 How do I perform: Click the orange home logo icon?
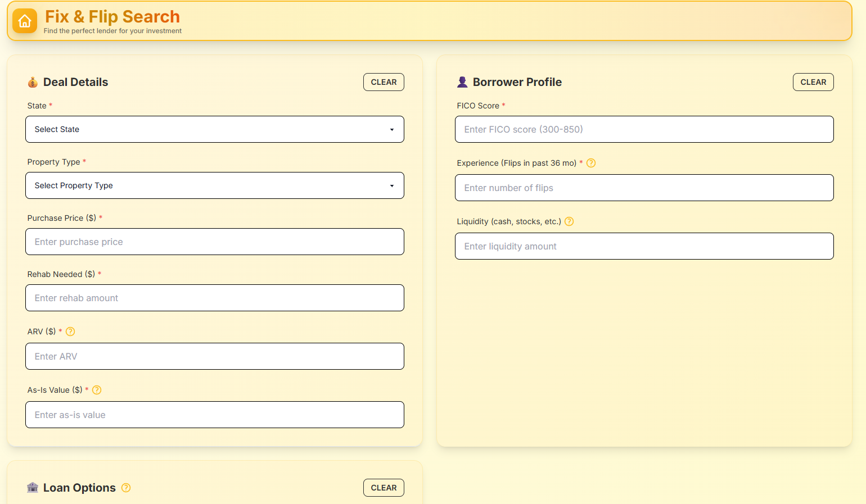pyautogui.click(x=25, y=21)
